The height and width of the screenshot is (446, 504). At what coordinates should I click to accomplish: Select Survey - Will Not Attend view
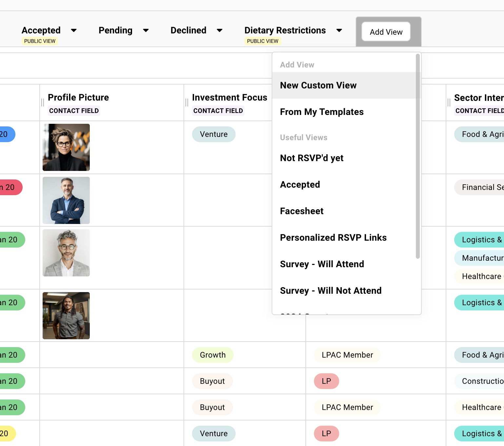click(x=330, y=291)
